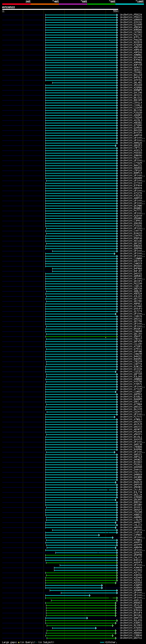
Task: Open hit UniRef100_P59224
Action: (131, 15)
